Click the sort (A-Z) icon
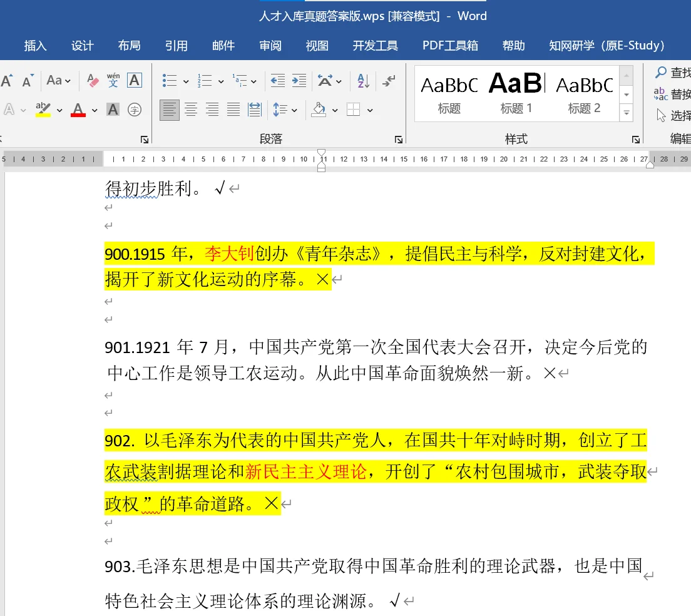This screenshot has width=691, height=616. [x=362, y=80]
